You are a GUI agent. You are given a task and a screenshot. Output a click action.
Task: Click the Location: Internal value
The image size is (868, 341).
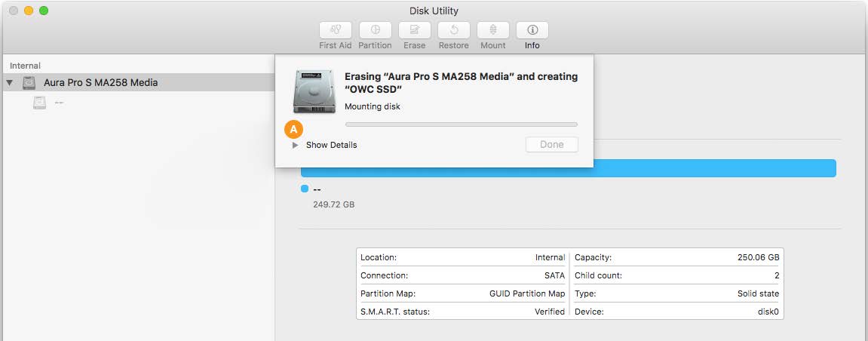click(550, 257)
